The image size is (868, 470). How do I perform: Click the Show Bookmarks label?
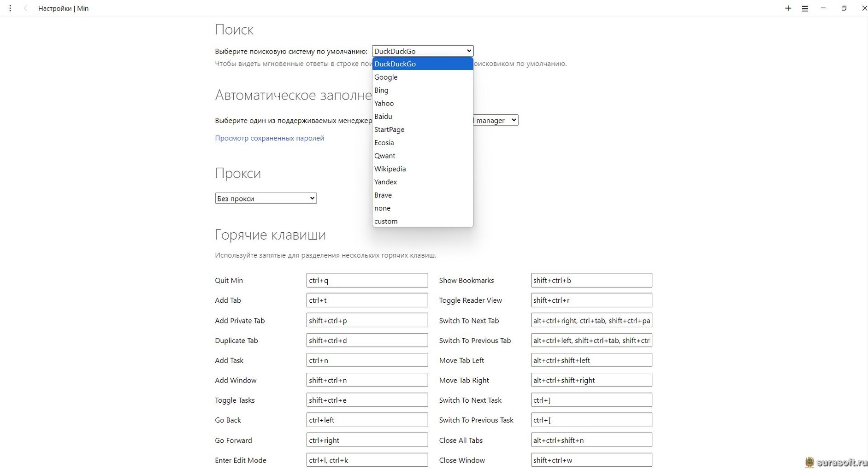tap(466, 280)
